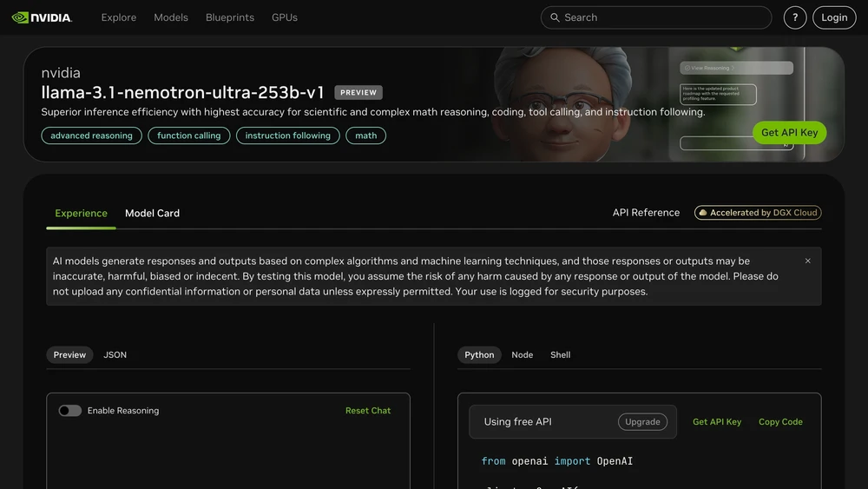Switch to the Model Card tab

pyautogui.click(x=152, y=213)
